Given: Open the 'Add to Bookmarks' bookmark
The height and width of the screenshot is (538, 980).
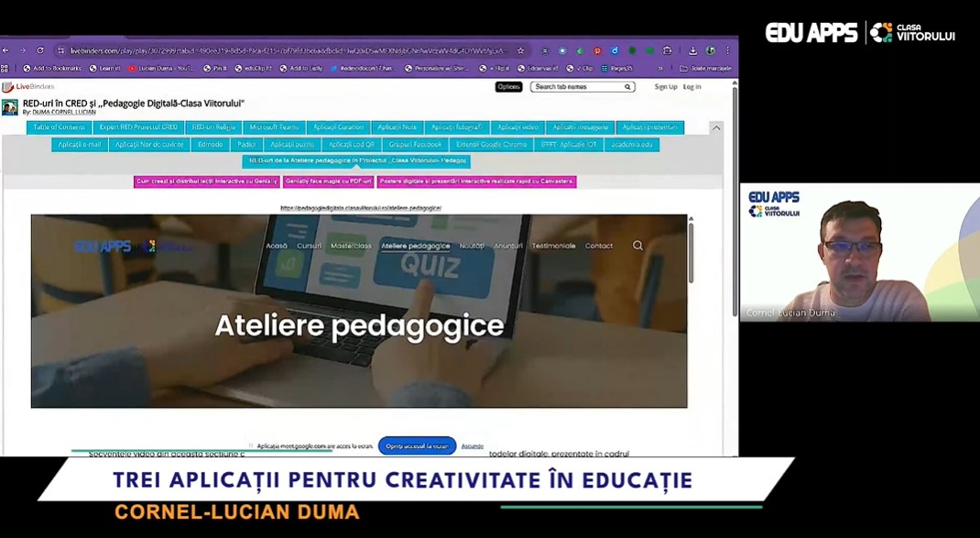Looking at the screenshot, I should 52,68.
